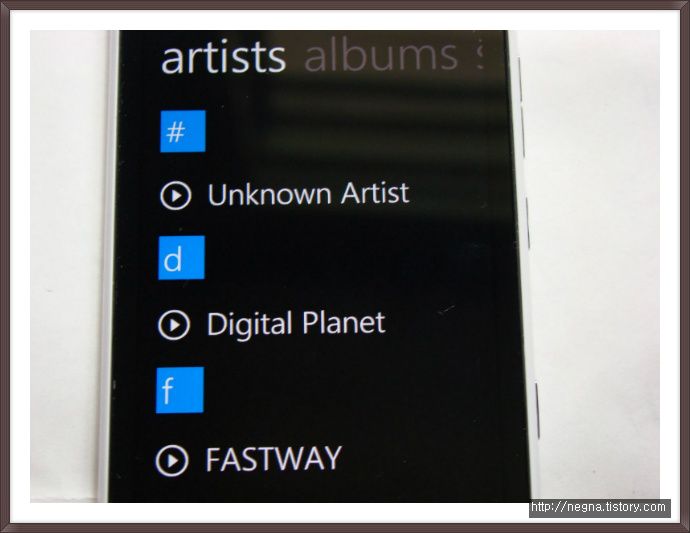The width and height of the screenshot is (690, 533).
Task: Click the greyed-out albums heading
Action: pos(381,56)
